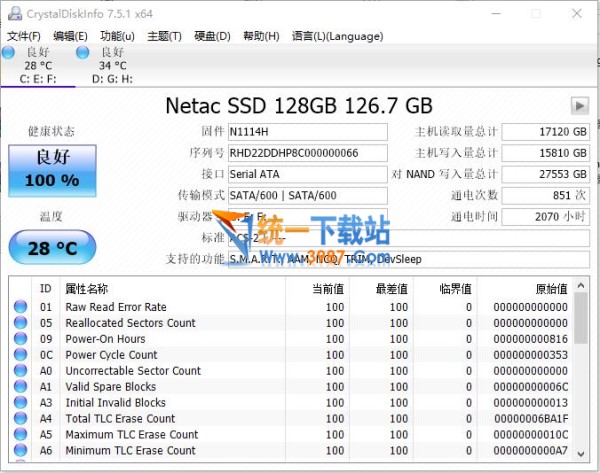Image resolution: width=600 pixels, height=473 pixels.
Task: Click status orb for Minimum TLC Erase Count
Action: pyautogui.click(x=20, y=450)
